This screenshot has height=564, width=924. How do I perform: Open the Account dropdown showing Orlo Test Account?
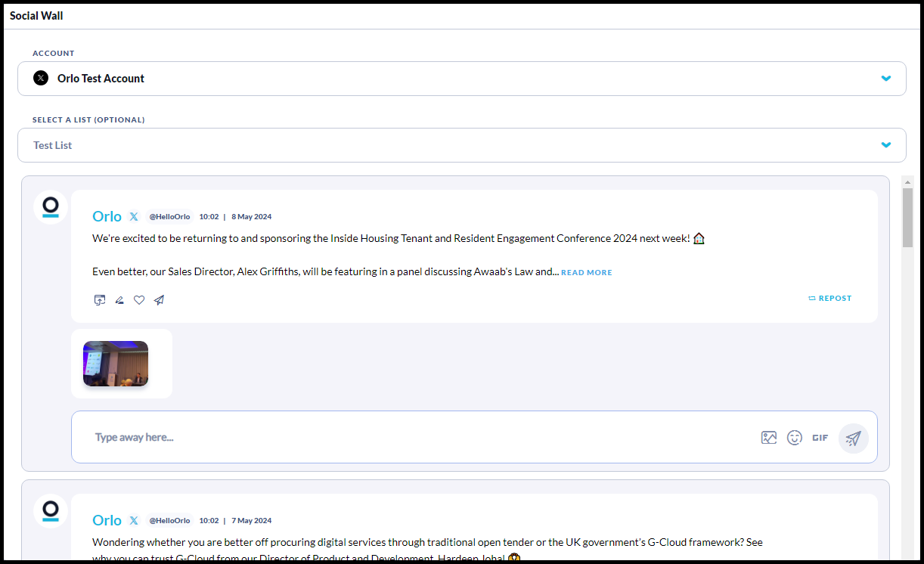point(462,79)
